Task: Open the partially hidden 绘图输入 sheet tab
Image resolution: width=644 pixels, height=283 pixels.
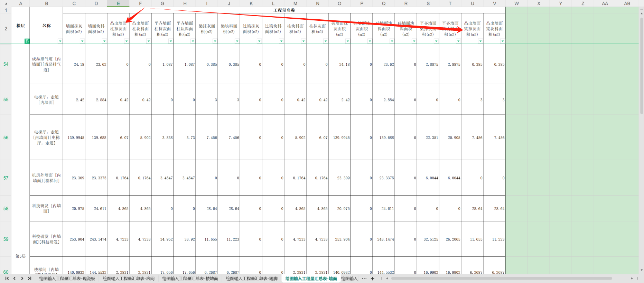Action: point(349,279)
